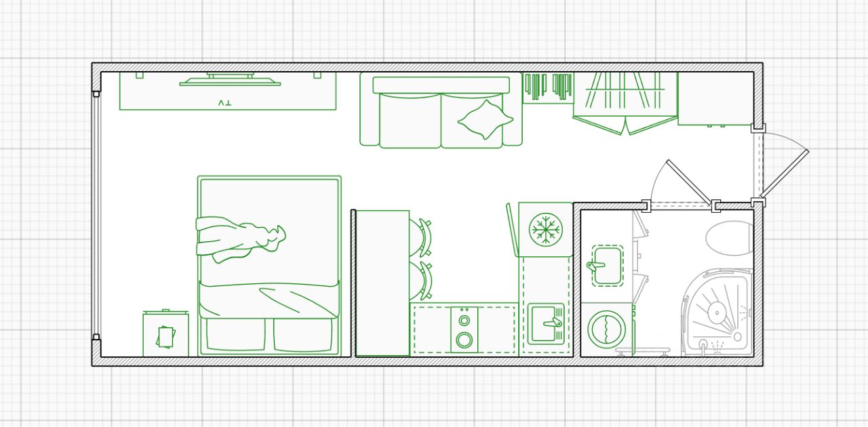This screenshot has height=427, width=868.
Task: Select the bar counter next to the stools
Action: [382, 283]
